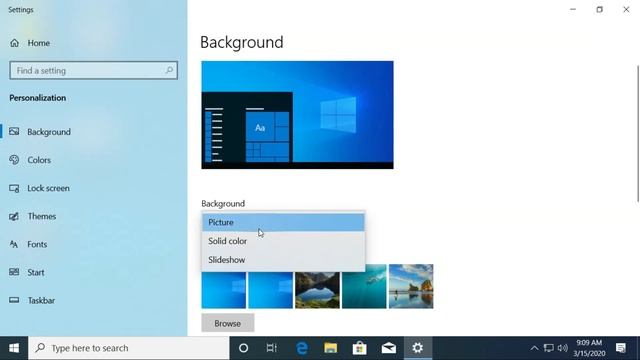Viewport: 640px width, 360px height.
Task: Select the beach rock wallpaper thumbnail
Action: [411, 286]
